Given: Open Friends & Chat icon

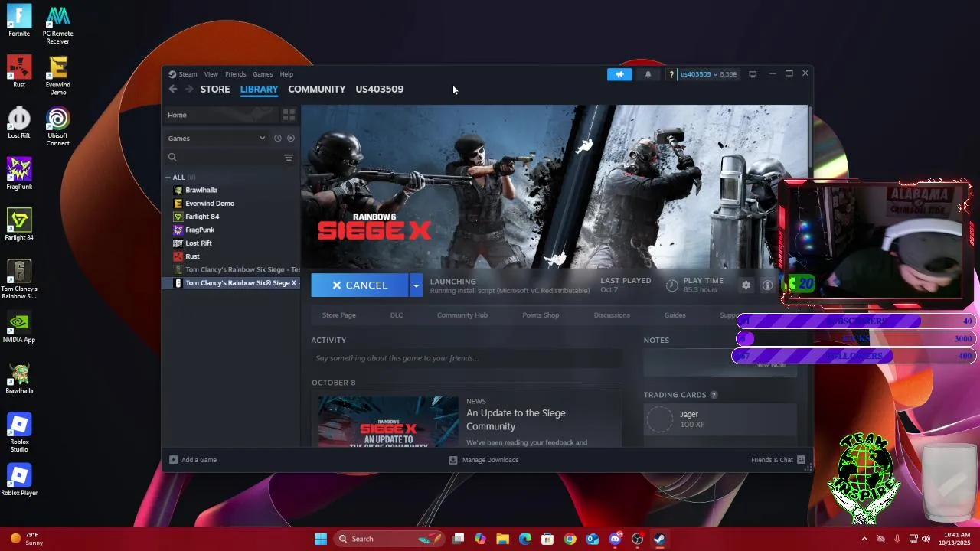Looking at the screenshot, I should point(801,460).
